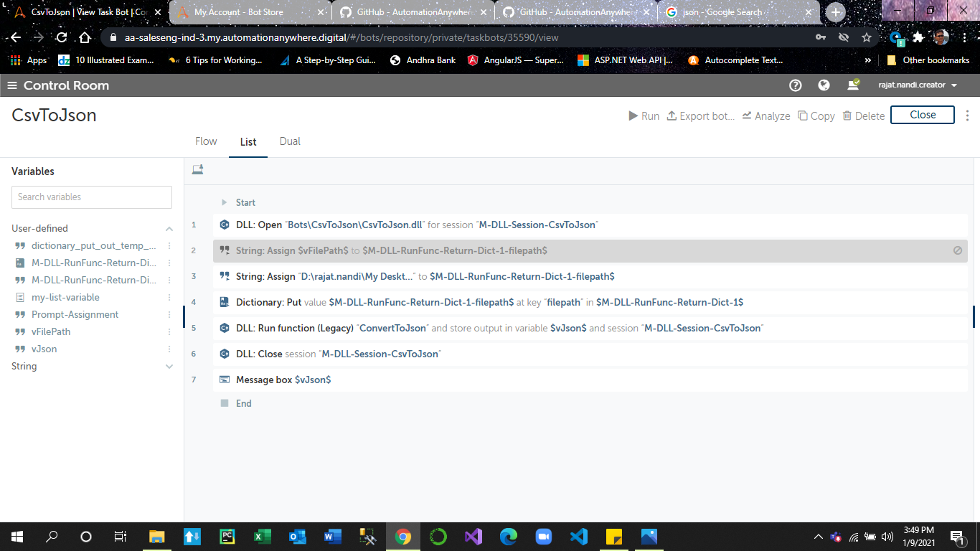Open the ASP.NET Web API bookmark
This screenshot has width=980, height=551.
pyautogui.click(x=625, y=60)
